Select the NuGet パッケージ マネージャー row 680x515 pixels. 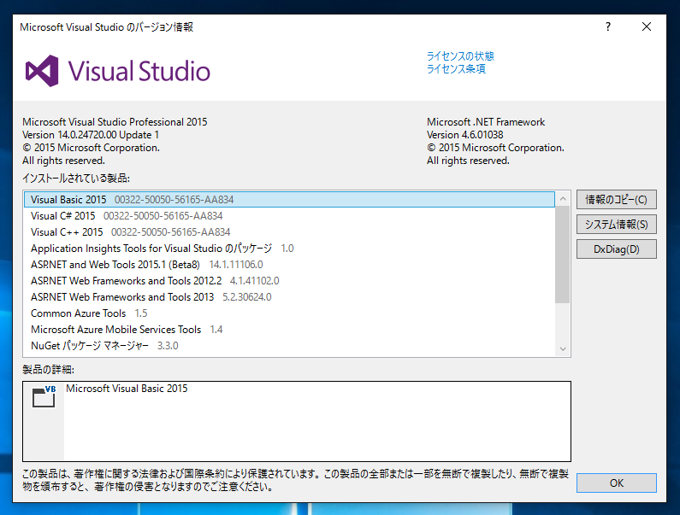coord(289,346)
